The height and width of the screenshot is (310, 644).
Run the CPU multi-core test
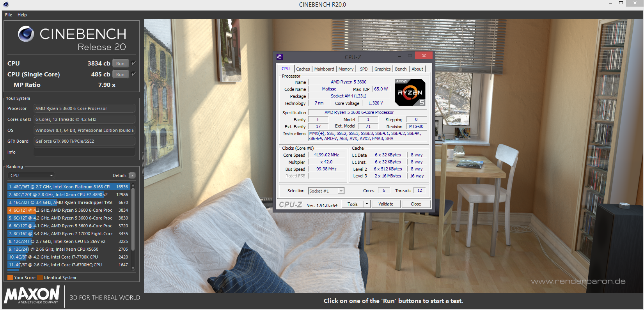tap(121, 64)
